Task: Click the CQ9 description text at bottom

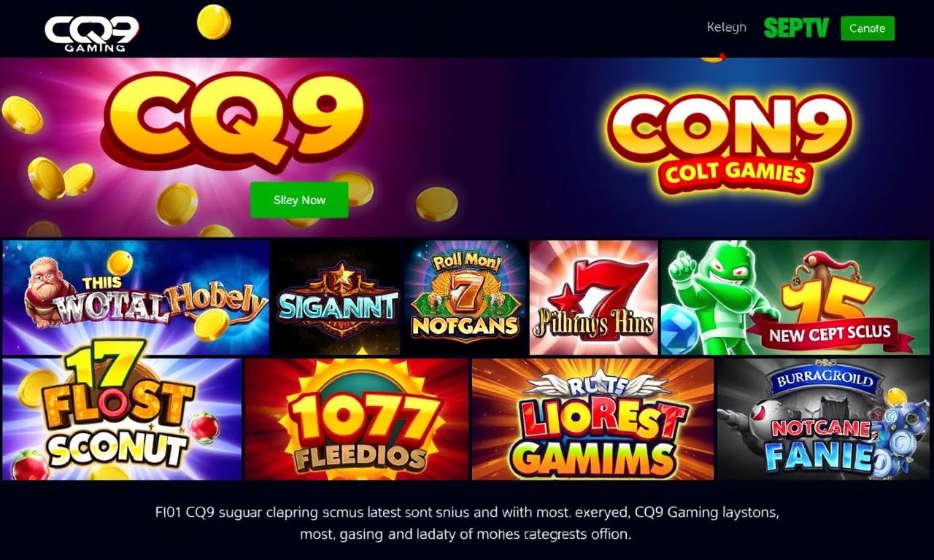Action: pos(467,523)
